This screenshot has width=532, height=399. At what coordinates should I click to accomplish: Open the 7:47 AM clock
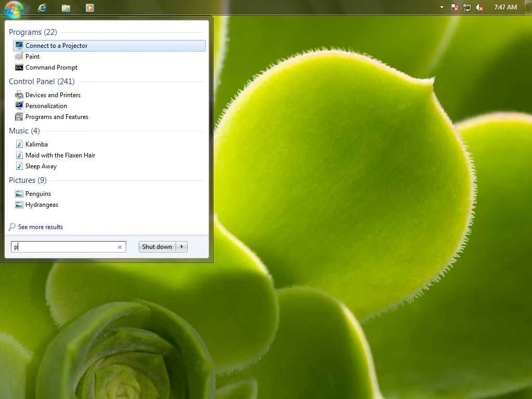tap(506, 7)
